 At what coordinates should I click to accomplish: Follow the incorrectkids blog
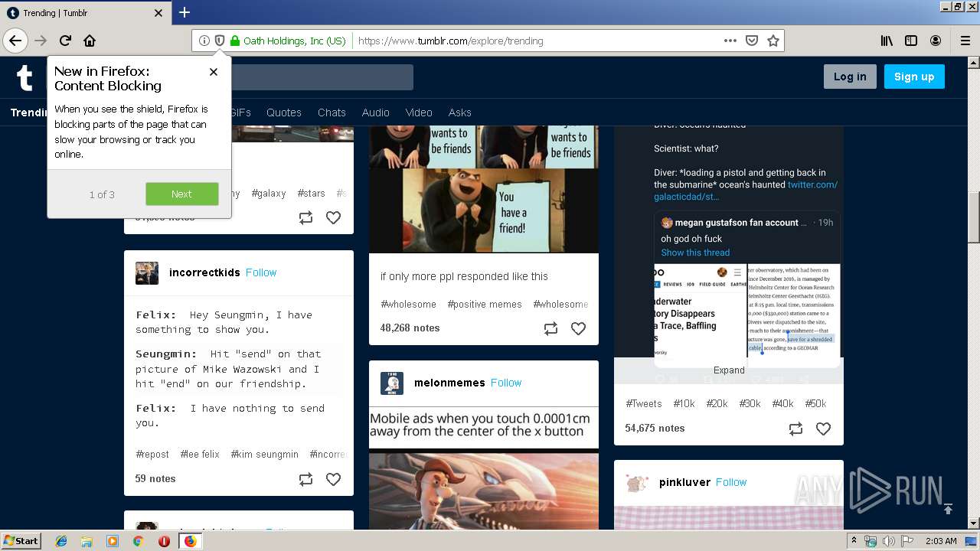261,272
